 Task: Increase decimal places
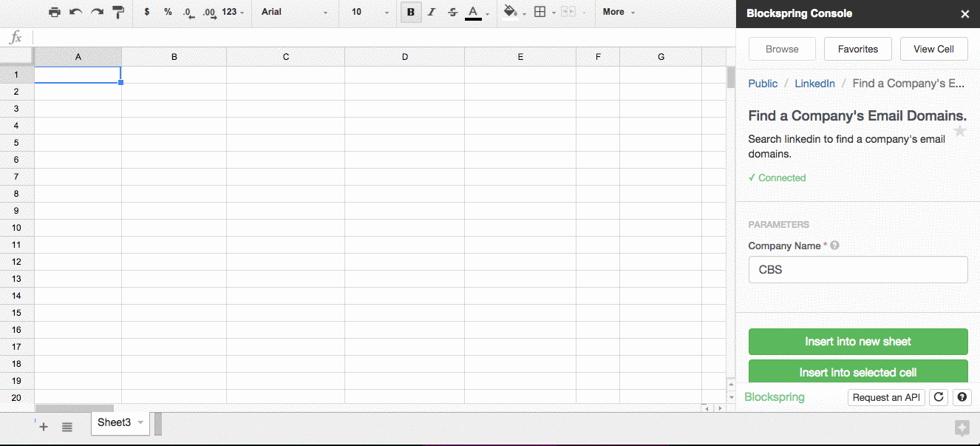pyautogui.click(x=209, y=12)
